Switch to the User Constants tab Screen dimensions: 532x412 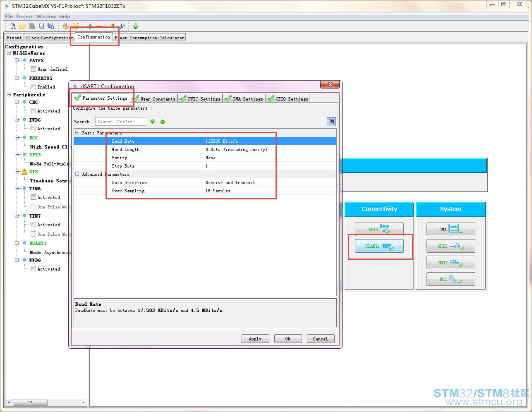click(154, 99)
